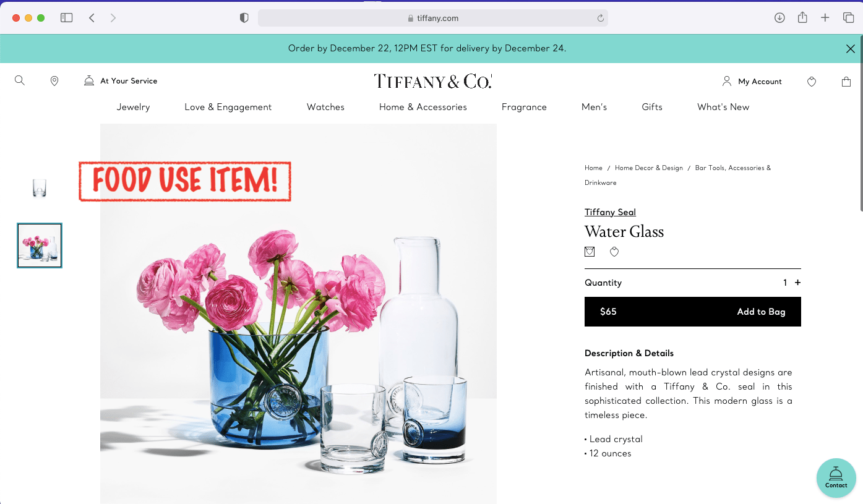The width and height of the screenshot is (863, 504).
Task: Toggle the Safari sidebar
Action: tap(67, 18)
